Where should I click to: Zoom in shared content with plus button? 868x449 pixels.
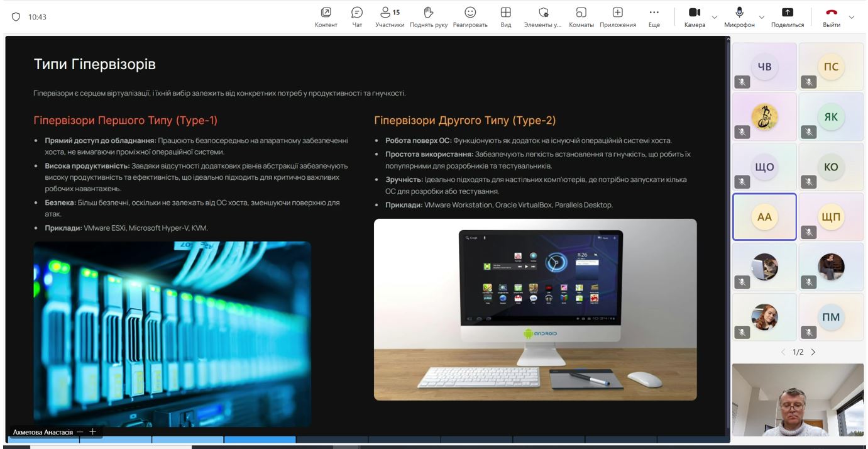(x=92, y=432)
